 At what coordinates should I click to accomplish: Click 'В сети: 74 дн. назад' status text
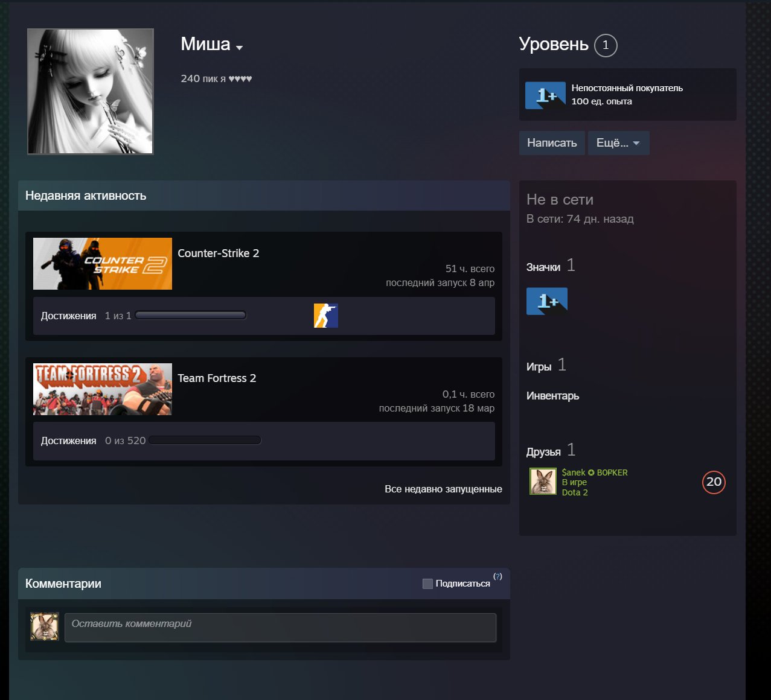pyautogui.click(x=580, y=219)
